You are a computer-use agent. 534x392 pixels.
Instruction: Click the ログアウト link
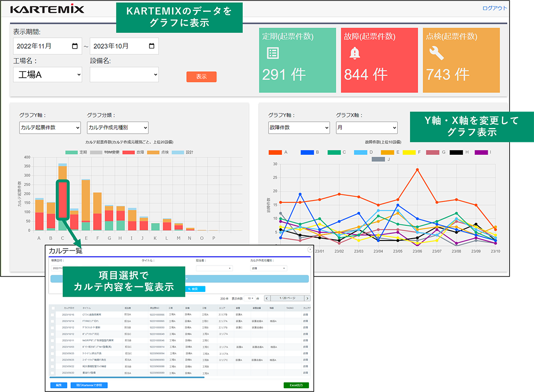[494, 8]
